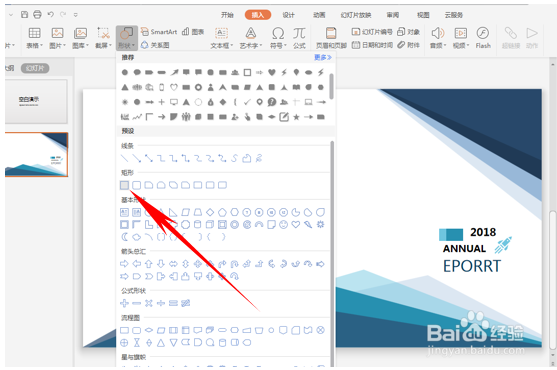Click the 图表 (Chart) button

tap(193, 32)
